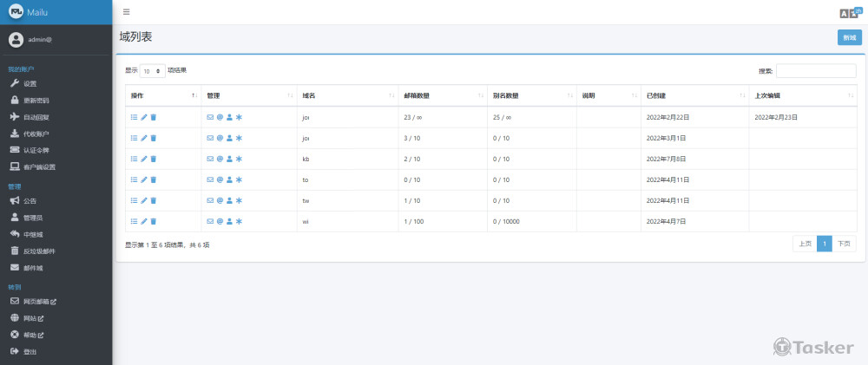Open details list icon for the wi domain row
Viewport: 868px width, 365px height.
pyautogui.click(x=134, y=222)
